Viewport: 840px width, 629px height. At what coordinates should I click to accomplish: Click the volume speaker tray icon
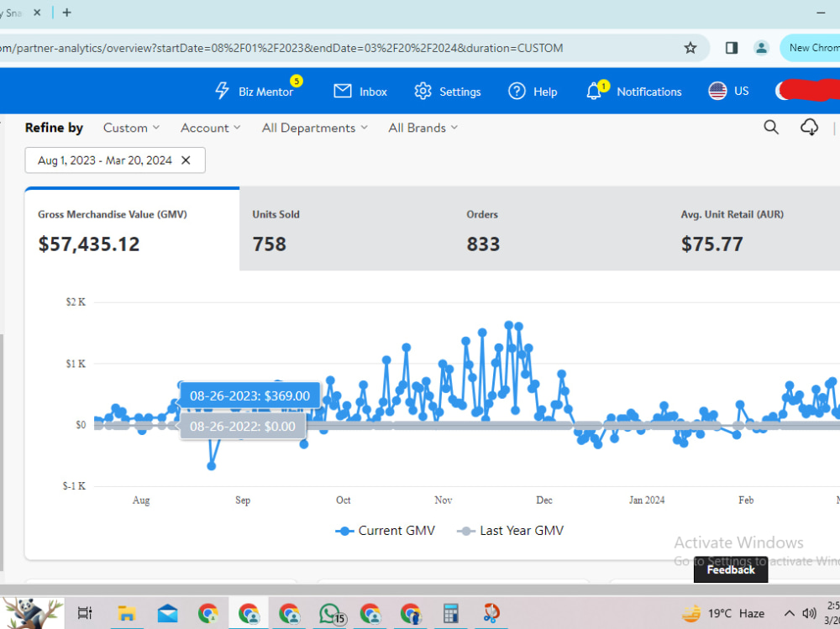coord(809,613)
